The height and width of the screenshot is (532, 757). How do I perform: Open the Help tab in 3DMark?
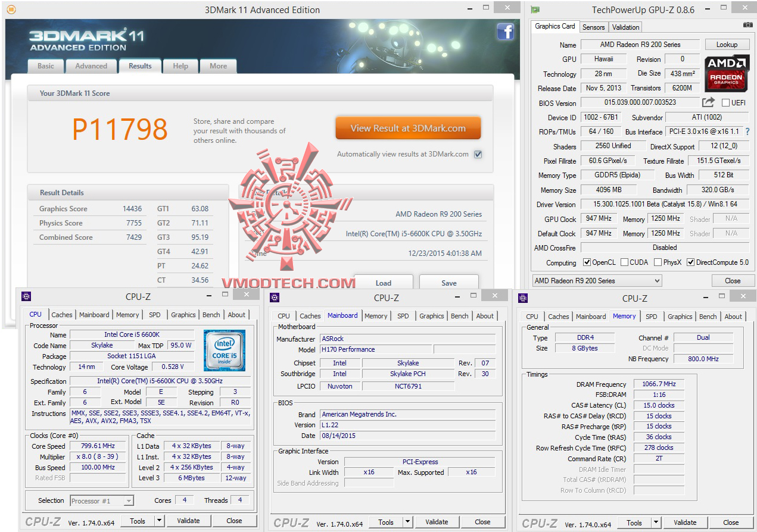[x=180, y=66]
